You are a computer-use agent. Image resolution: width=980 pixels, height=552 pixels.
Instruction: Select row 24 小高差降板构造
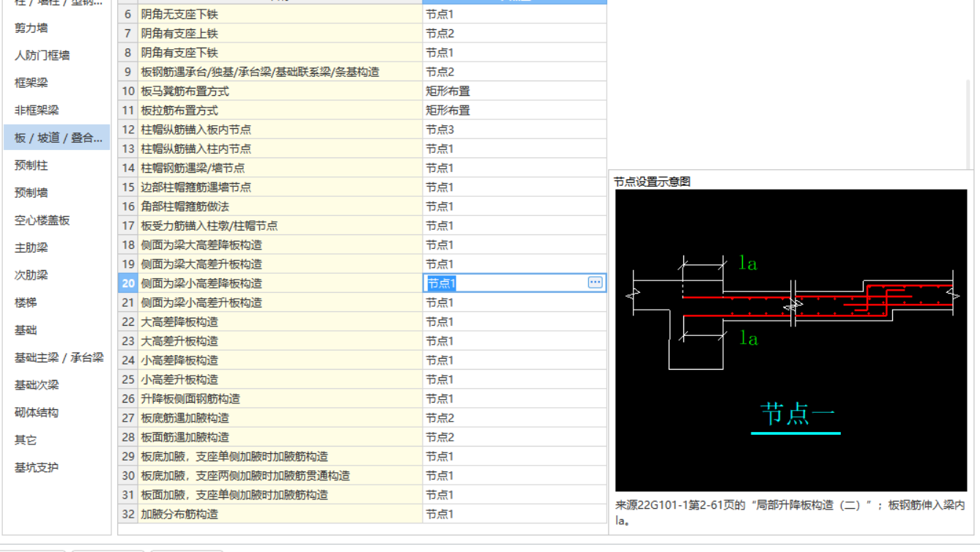(x=281, y=360)
